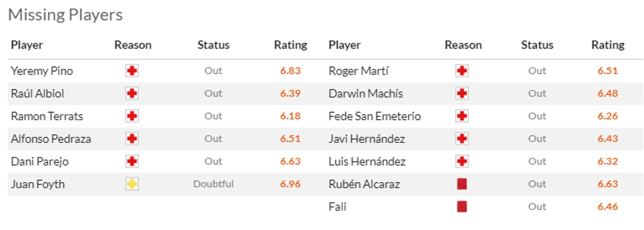Click the Doubtful status for Juan Foyth
This screenshot has width=644, height=230.
pos(213,184)
